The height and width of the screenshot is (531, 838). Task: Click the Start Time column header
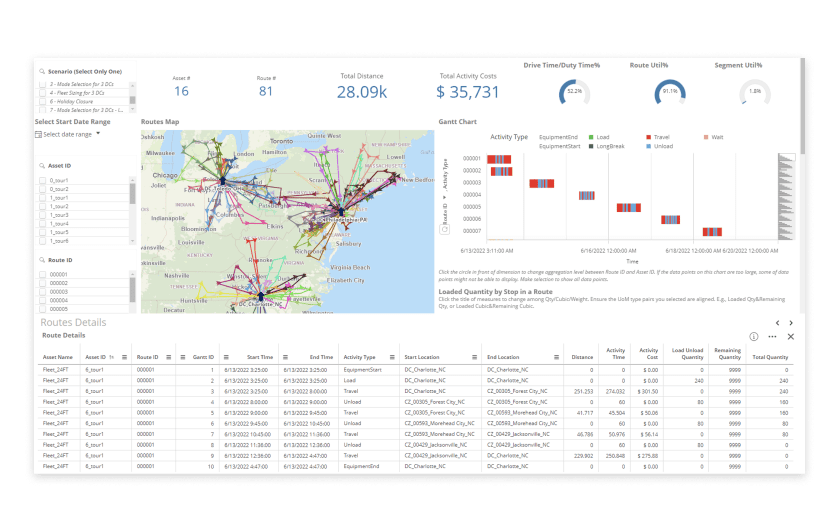[260, 357]
